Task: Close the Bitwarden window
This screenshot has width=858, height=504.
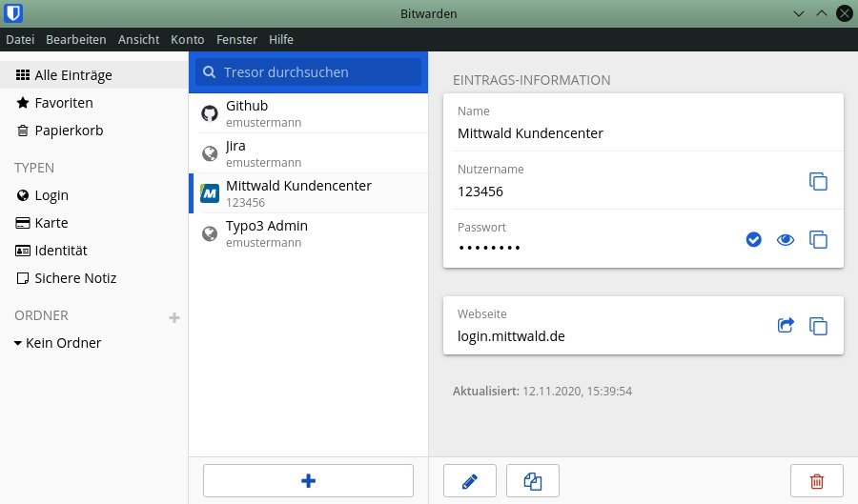Action: pyautogui.click(x=845, y=13)
